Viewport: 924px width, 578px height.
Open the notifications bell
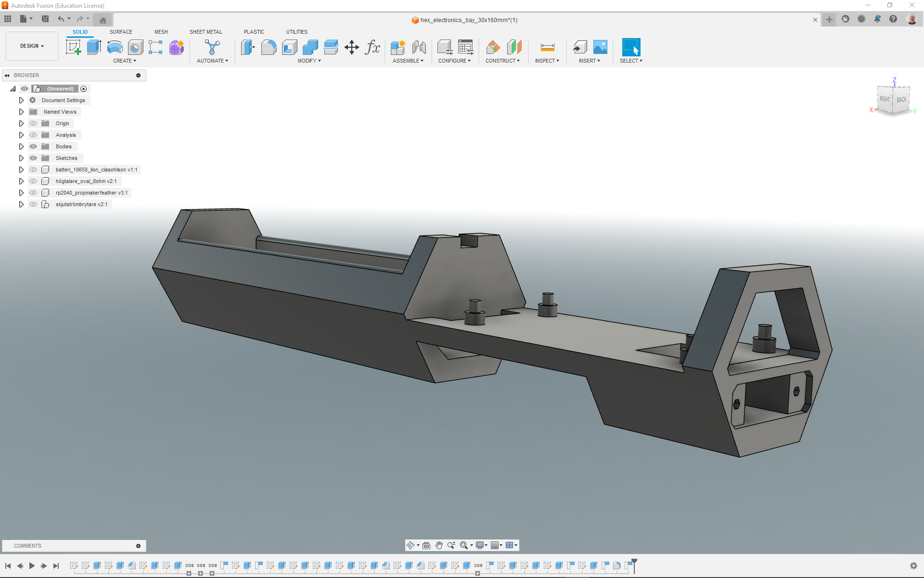(877, 19)
